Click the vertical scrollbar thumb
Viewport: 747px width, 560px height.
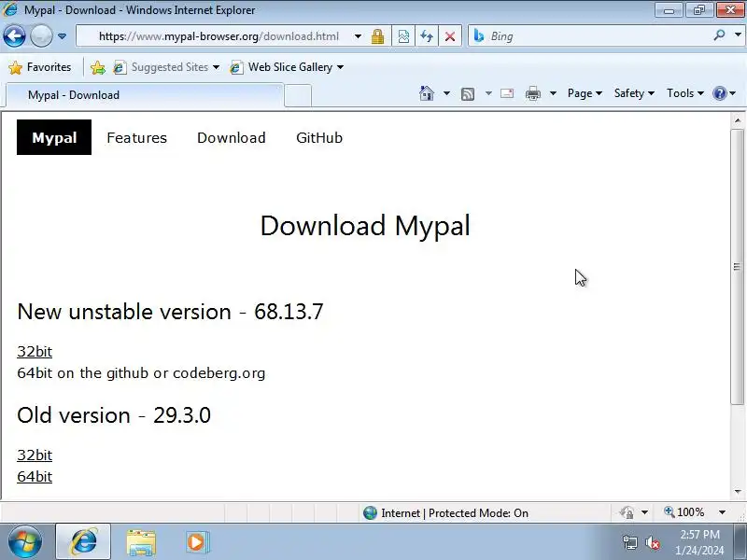pos(738,267)
